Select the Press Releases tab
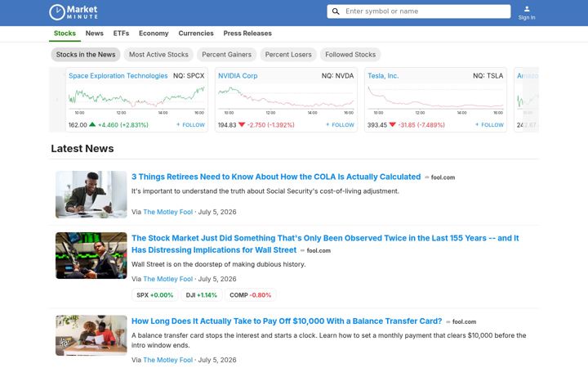 247,34
